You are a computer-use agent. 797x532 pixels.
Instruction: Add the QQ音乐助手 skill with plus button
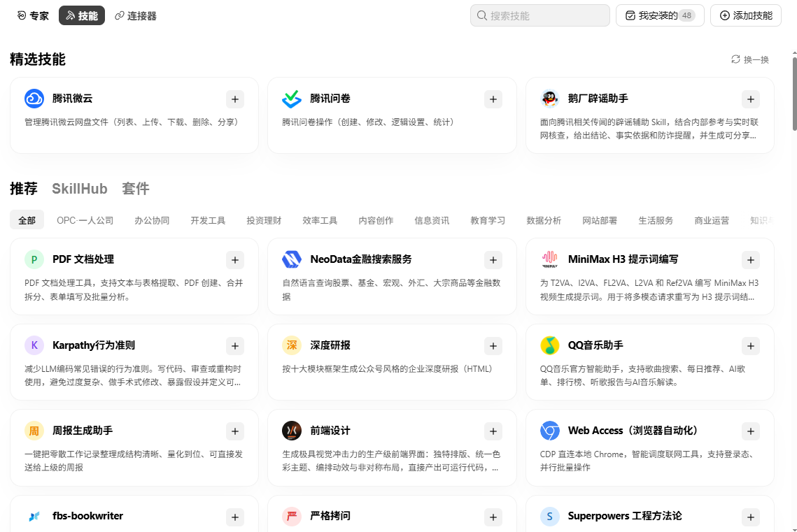point(751,346)
